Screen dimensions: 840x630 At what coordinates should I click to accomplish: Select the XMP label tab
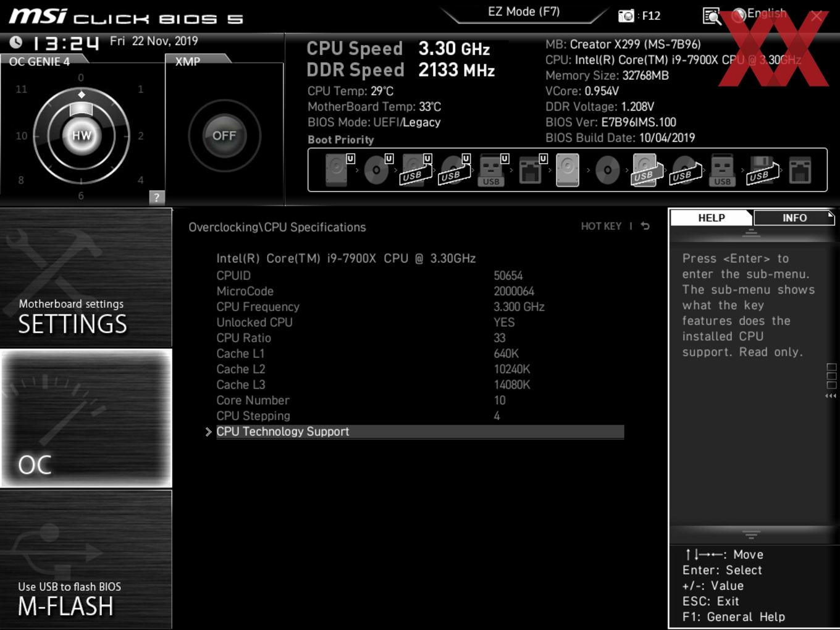point(188,61)
